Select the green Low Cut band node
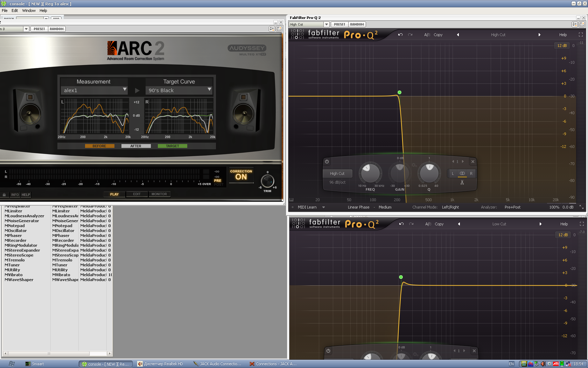588x368 pixels. tap(401, 277)
